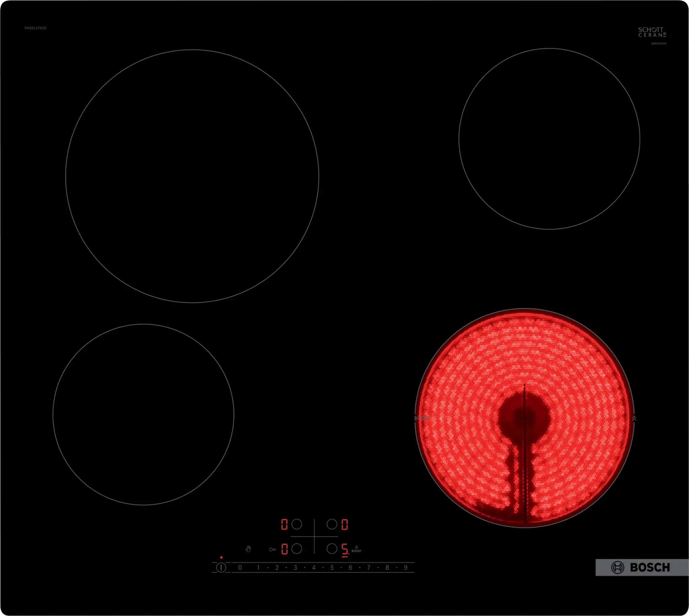
Task: Select the rear-right zone selector circle
Action: point(332,524)
